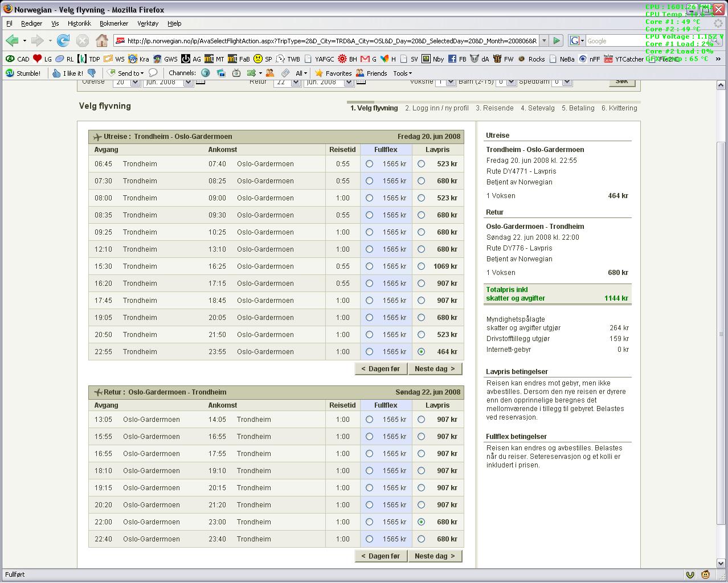Open the YTCatcher bookmark
This screenshot has width=728, height=583.
[623, 59]
